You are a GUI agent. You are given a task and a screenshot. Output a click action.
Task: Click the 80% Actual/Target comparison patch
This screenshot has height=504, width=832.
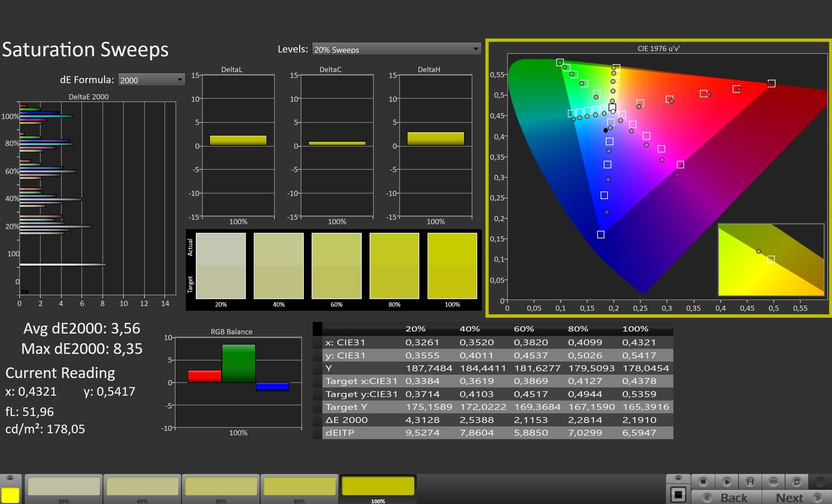pos(394,266)
